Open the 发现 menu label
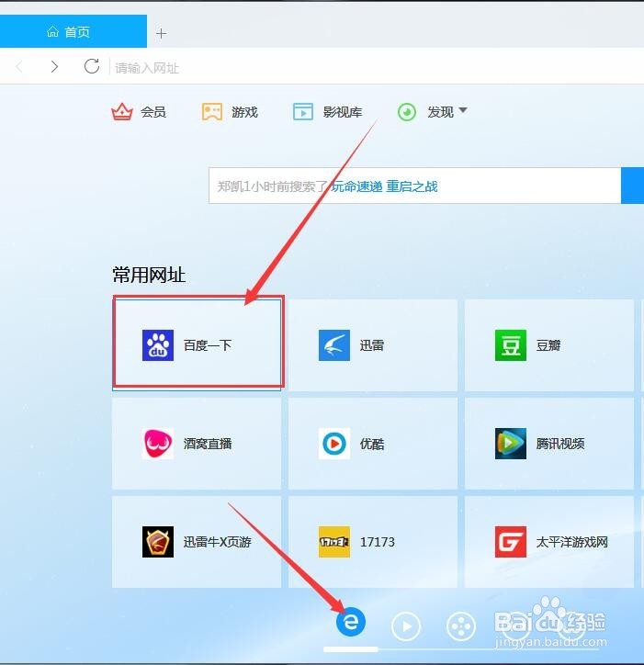644x665 pixels. [x=440, y=112]
